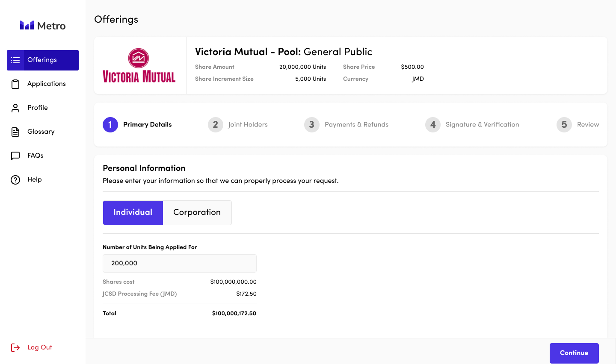Open the FAQs menu label
The width and height of the screenshot is (616, 364).
[x=36, y=156]
